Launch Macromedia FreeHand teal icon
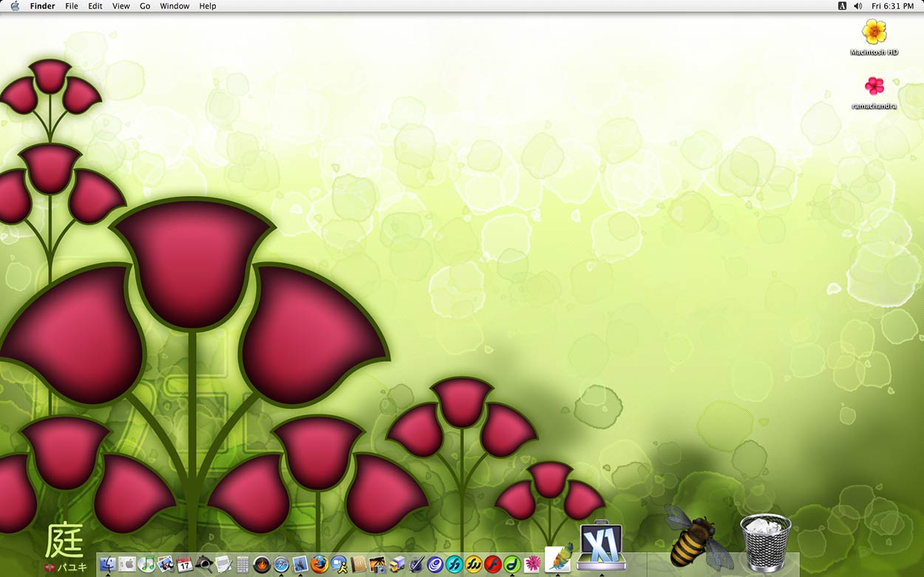Screen dimensions: 924x577 [455, 564]
